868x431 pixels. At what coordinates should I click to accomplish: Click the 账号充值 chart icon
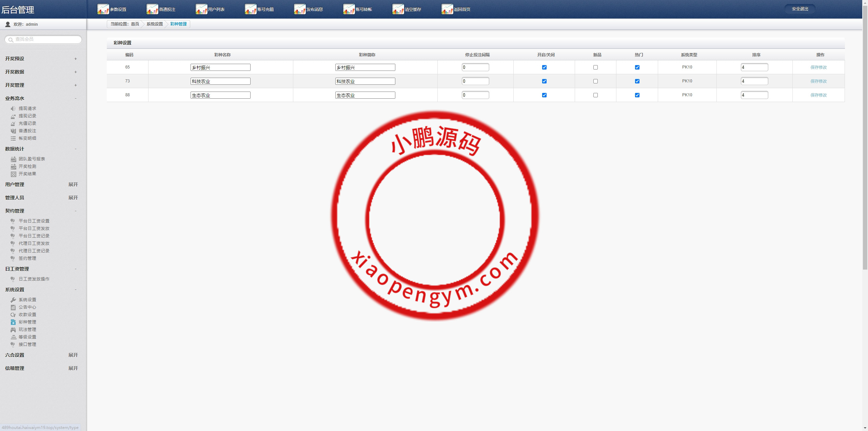pos(251,9)
